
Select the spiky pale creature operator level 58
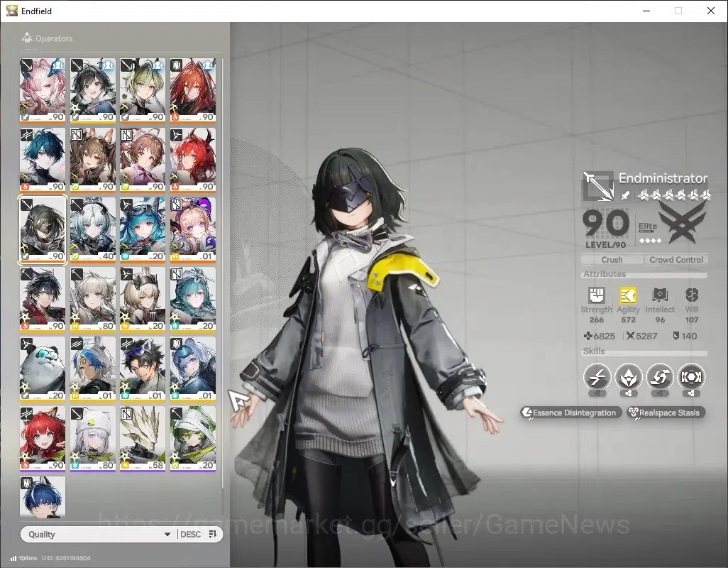[143, 439]
